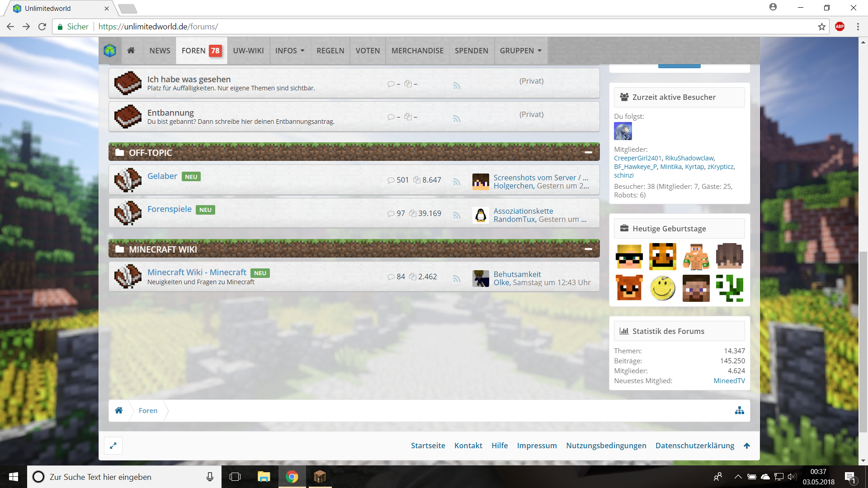Click RSS feed icon for Gelaber forum
This screenshot has width=868, height=488.
(457, 182)
